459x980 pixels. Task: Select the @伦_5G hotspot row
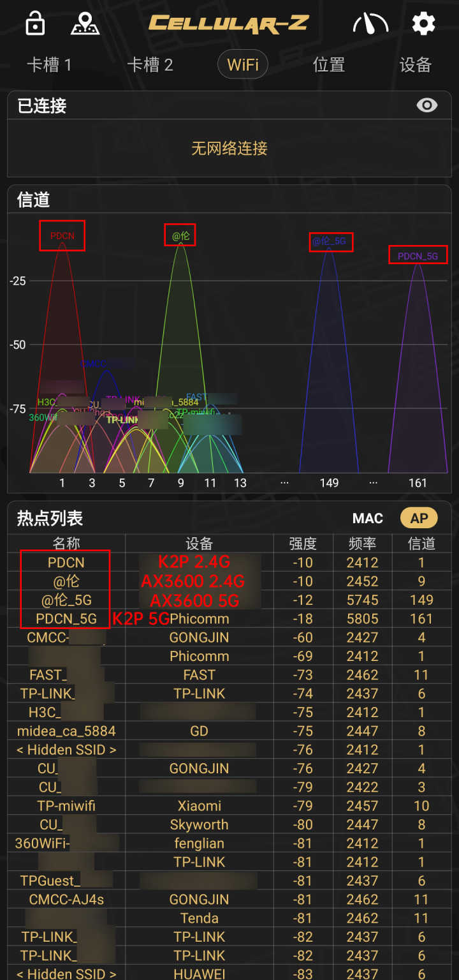pyautogui.click(x=229, y=600)
